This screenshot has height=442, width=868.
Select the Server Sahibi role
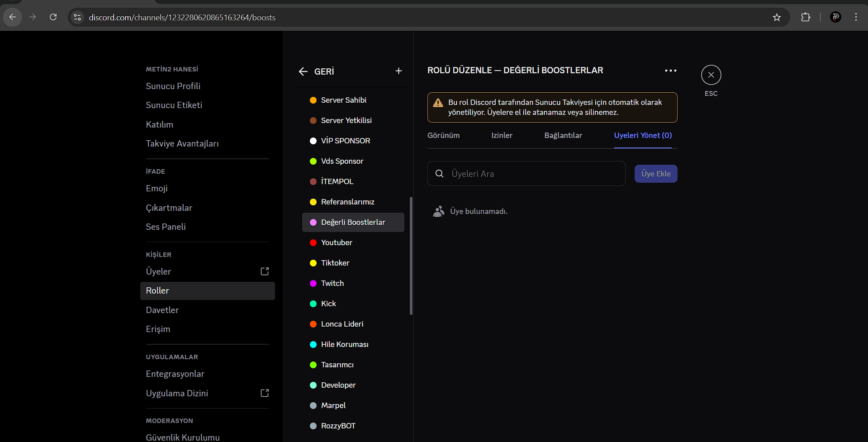coord(353,100)
